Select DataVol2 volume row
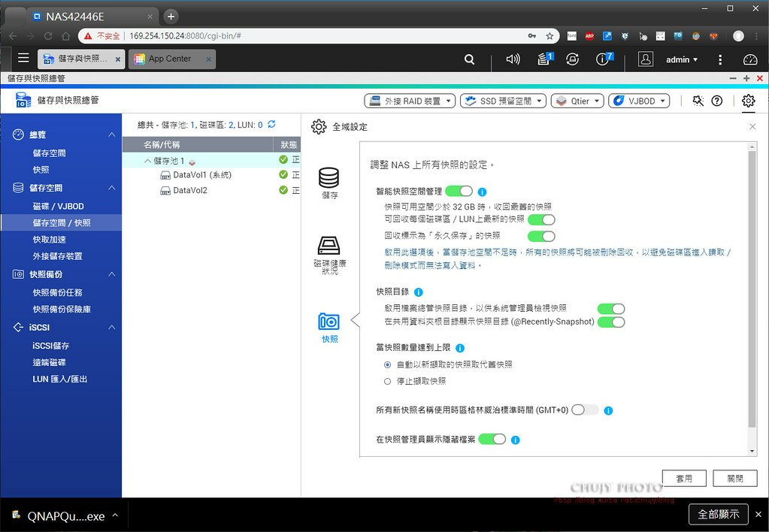 click(x=211, y=190)
